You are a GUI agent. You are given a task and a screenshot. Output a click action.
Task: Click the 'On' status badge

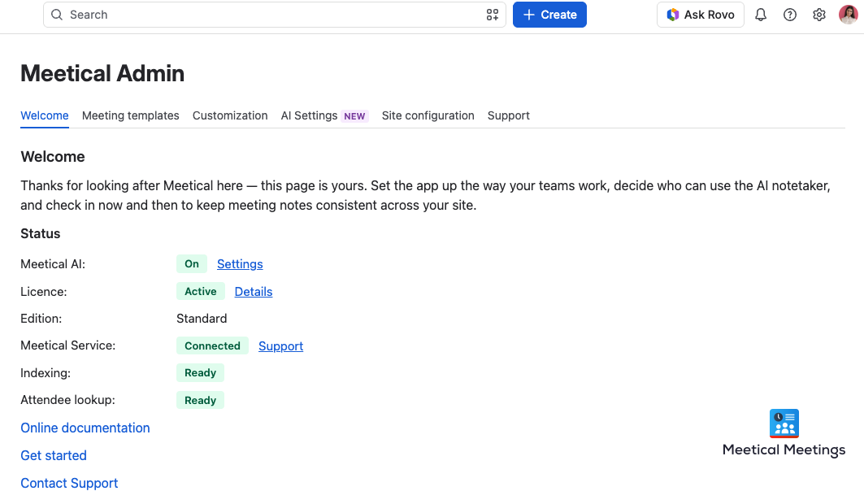(x=192, y=264)
